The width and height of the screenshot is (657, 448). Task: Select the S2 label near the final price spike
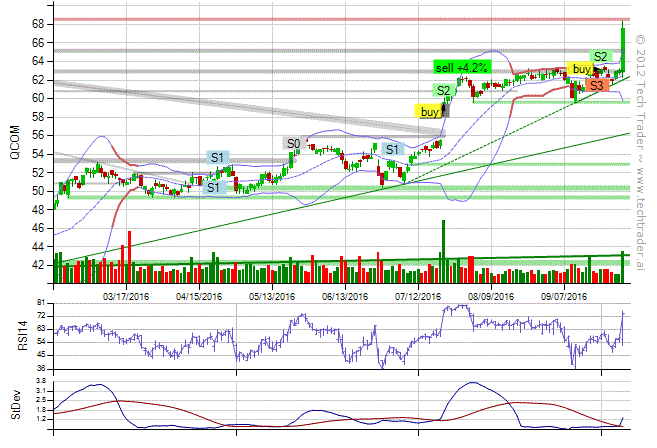[601, 56]
